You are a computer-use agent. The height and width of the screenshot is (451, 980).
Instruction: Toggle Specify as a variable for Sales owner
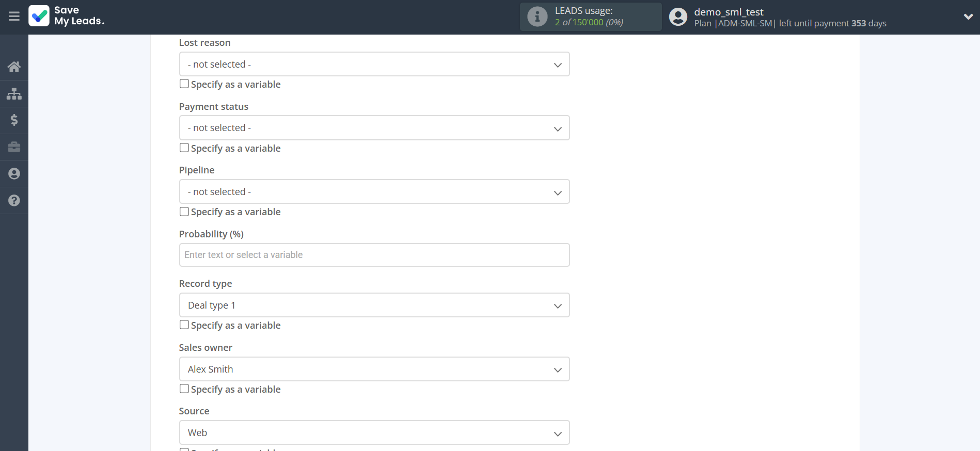click(184, 389)
